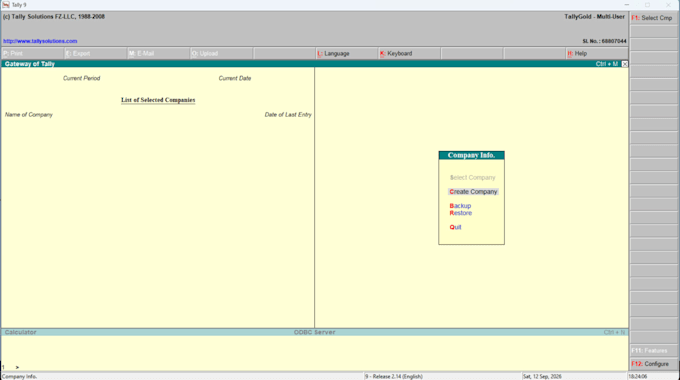Click the Upload toolbar button
The width and height of the screenshot is (680, 380).
click(x=221, y=53)
